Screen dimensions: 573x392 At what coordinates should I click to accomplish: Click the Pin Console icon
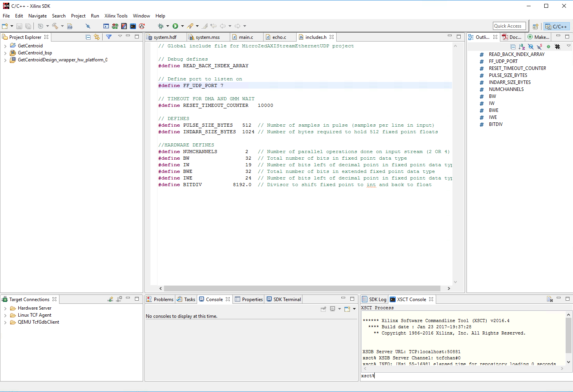(323, 309)
